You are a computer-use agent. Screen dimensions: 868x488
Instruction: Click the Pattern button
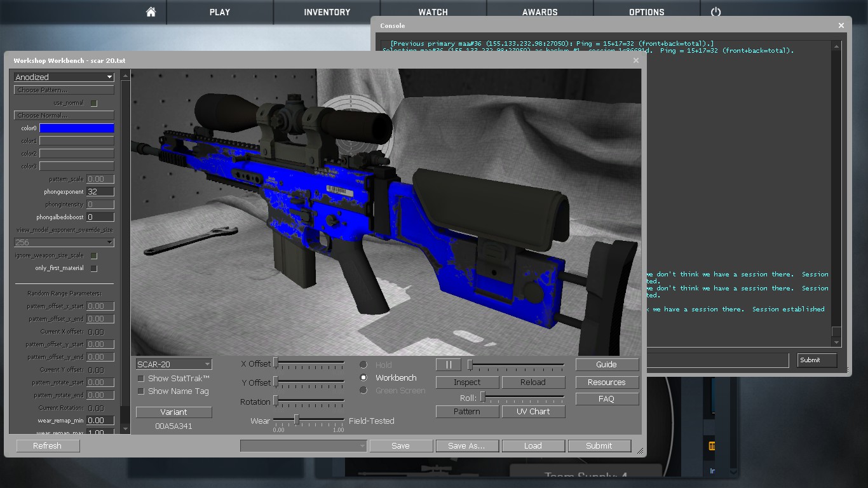pos(467,411)
